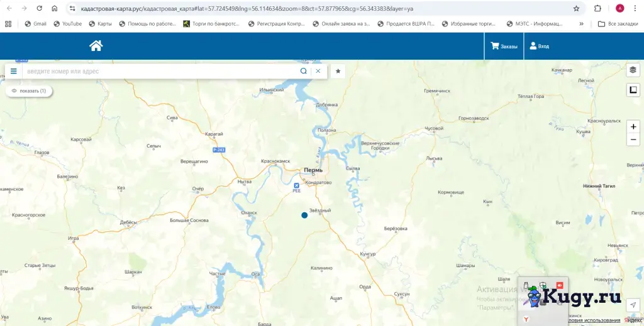The width and height of the screenshot is (644, 326).
Task: Click the Воткинск label
Action: tap(142, 307)
